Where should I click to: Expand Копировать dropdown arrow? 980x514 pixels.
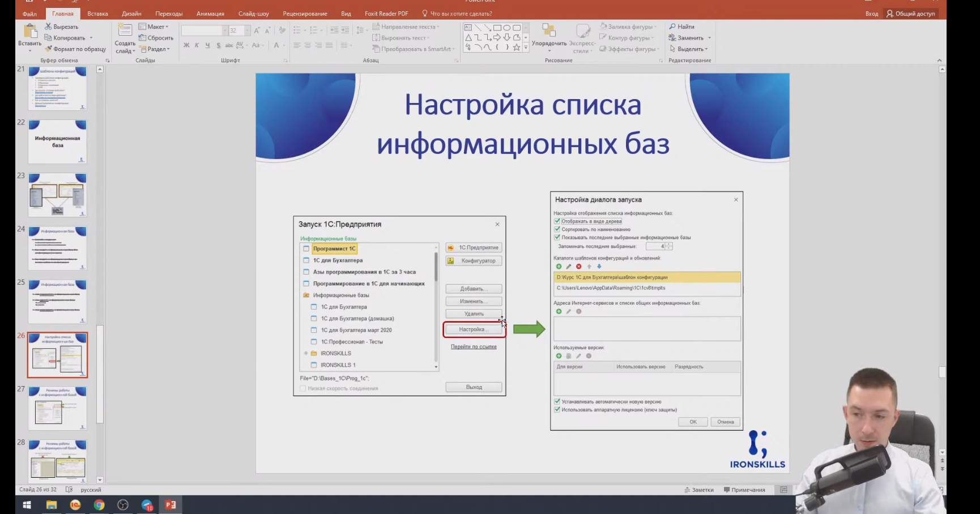tap(91, 38)
